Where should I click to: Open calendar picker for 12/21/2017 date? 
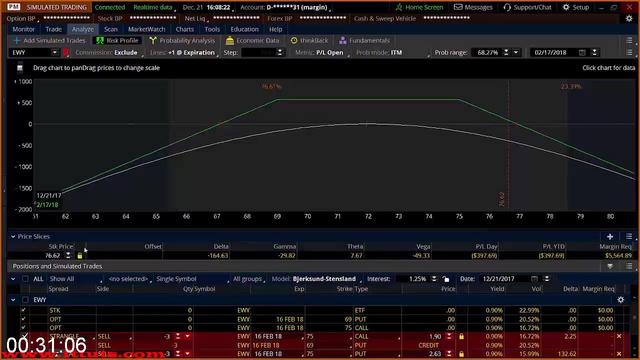tap(534, 279)
